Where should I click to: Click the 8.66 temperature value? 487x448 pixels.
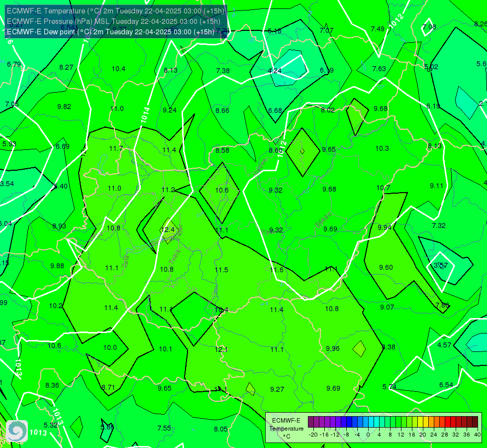click(222, 111)
